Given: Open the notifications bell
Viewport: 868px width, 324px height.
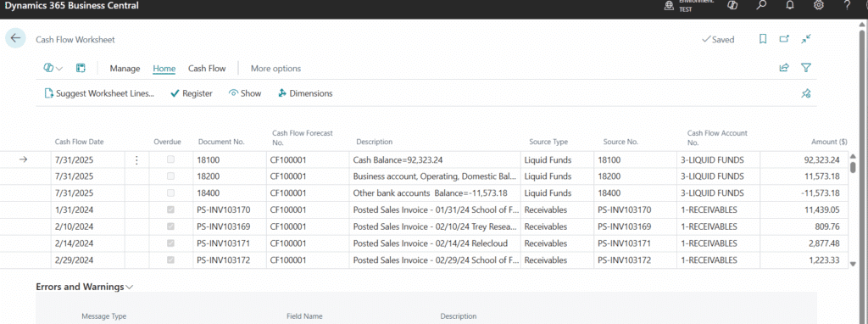Looking at the screenshot, I should pyautogui.click(x=790, y=6).
